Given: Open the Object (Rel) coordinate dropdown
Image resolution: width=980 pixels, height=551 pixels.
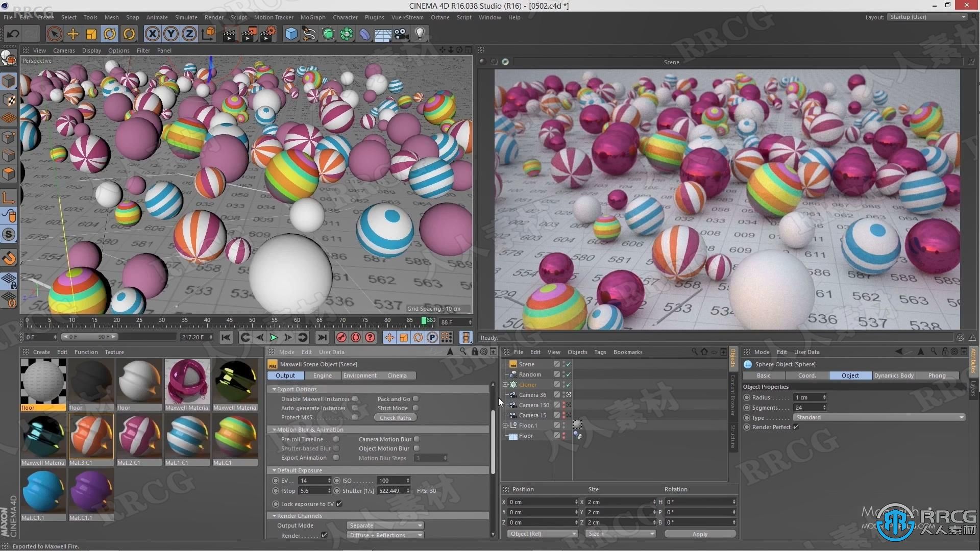Looking at the screenshot, I should tap(543, 534).
